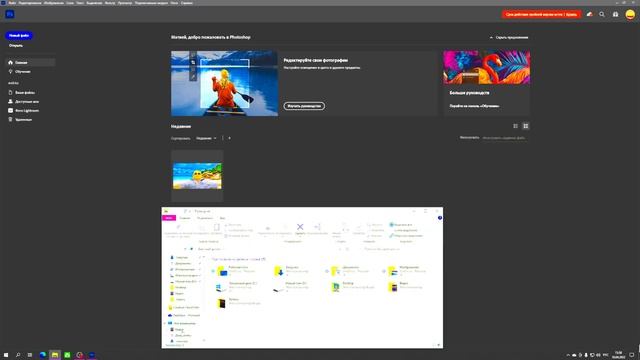640x360 pixels.
Task: Click the flamingo tutorials image
Action: point(487,67)
